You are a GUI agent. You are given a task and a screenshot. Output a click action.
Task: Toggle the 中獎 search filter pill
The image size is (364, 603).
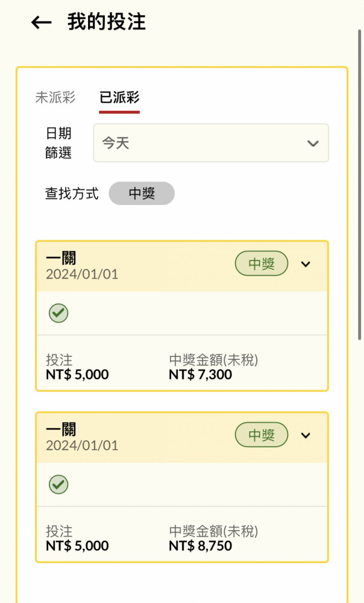point(142,193)
